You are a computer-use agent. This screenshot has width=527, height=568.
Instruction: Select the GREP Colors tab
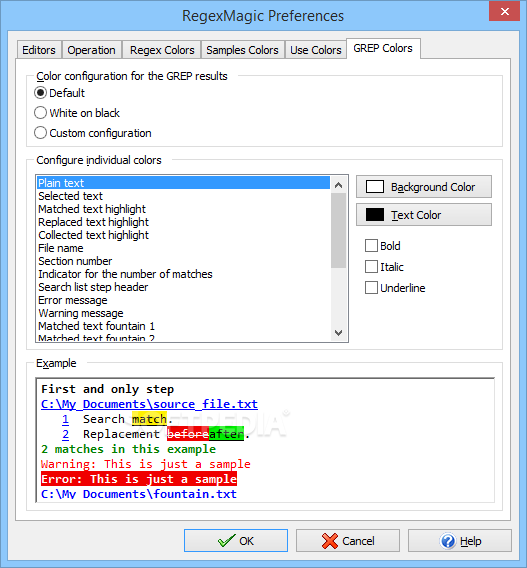[383, 48]
